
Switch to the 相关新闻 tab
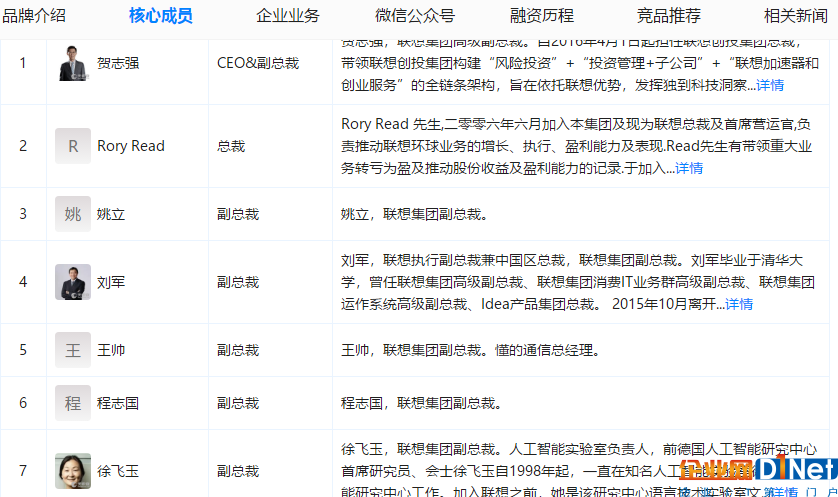point(796,15)
